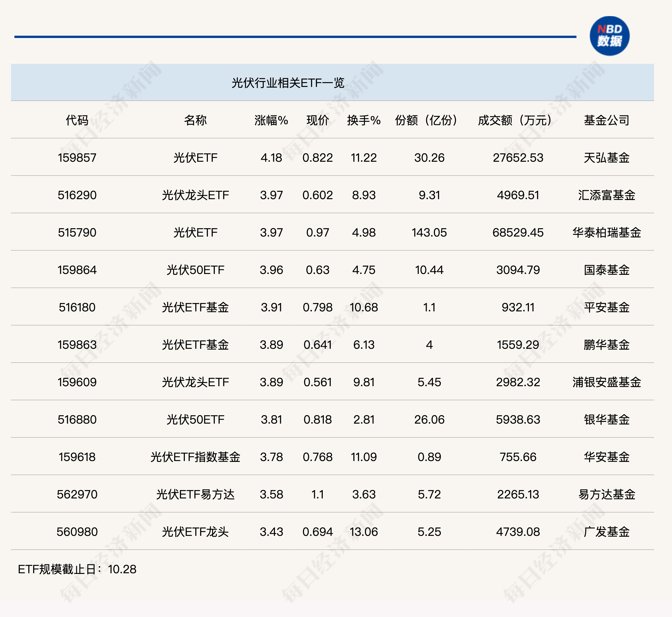Click the 代码 column header
Image resolution: width=672 pixels, height=617 pixels.
click(77, 120)
